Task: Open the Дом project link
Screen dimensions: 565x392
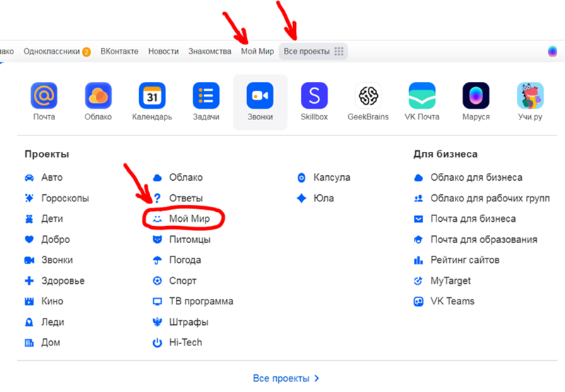Action: (50, 343)
